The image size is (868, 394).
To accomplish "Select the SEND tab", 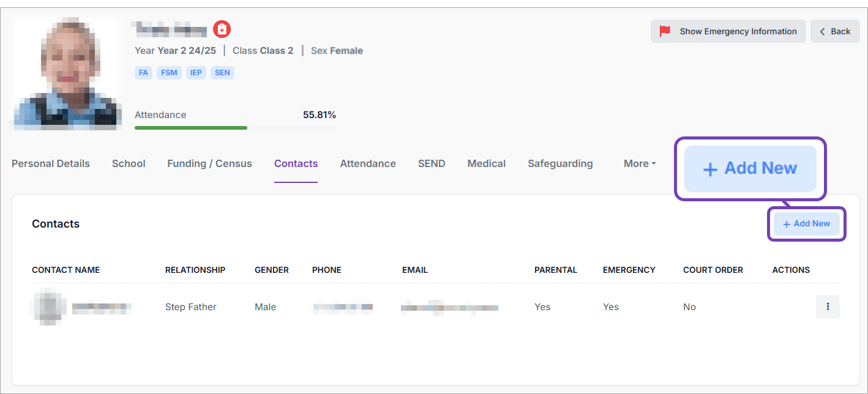I will coord(432,163).
